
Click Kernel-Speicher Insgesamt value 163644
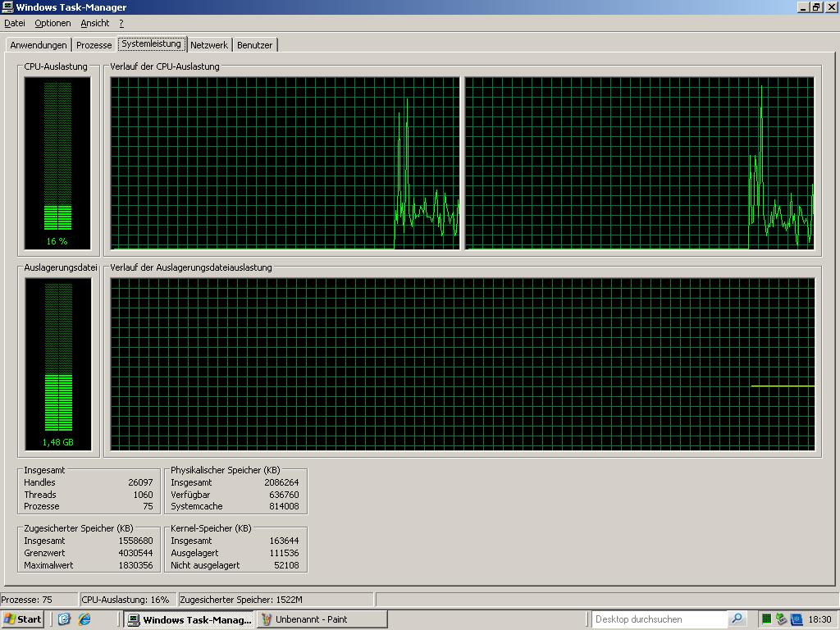tap(284, 541)
